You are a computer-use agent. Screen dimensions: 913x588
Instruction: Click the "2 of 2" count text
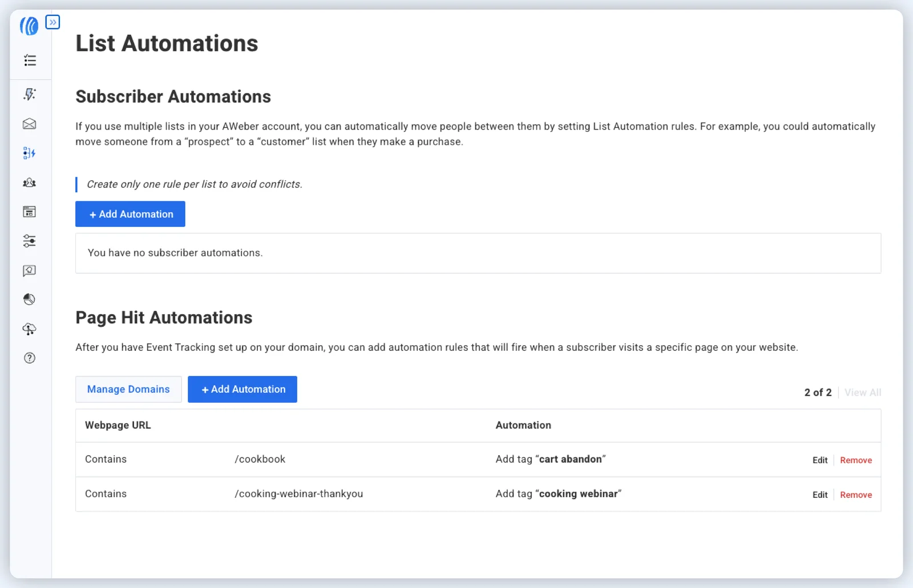click(818, 392)
